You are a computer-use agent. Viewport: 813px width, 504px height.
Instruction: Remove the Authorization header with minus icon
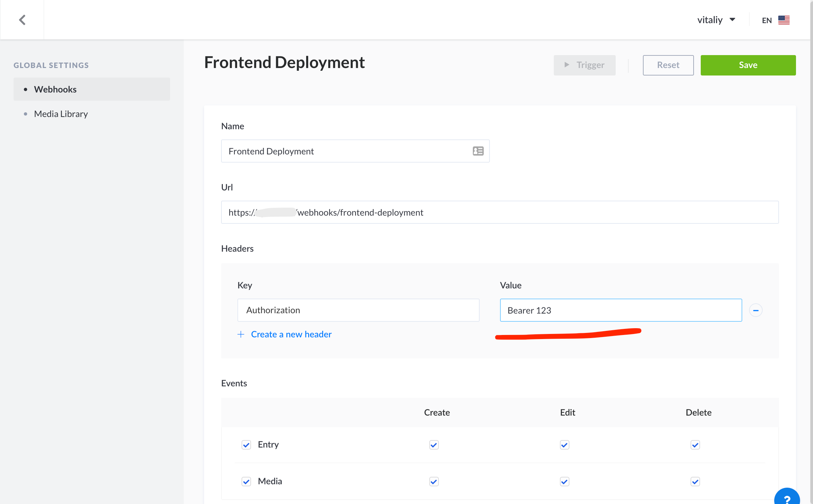(x=756, y=310)
